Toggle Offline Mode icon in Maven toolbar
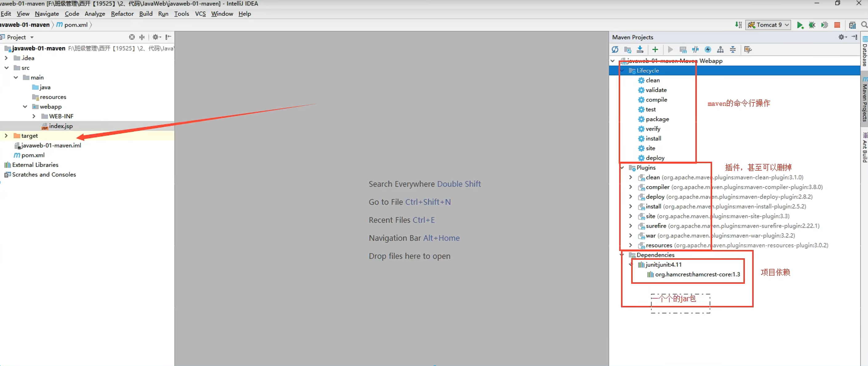Screen dimensions: 868x366 click(696, 50)
